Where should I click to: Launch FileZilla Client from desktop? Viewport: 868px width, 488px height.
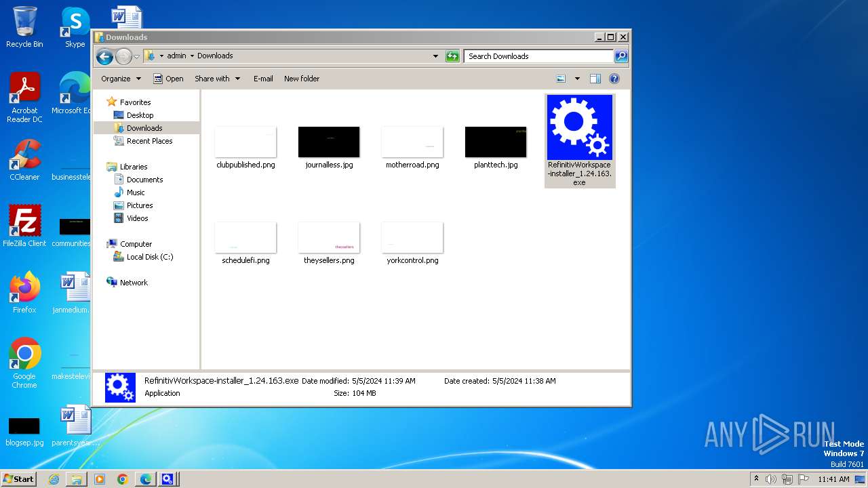coord(24,226)
